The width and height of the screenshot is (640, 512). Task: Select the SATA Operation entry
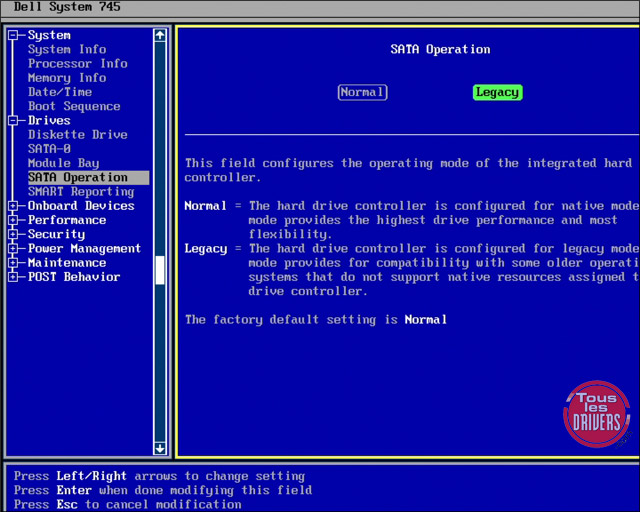88,178
